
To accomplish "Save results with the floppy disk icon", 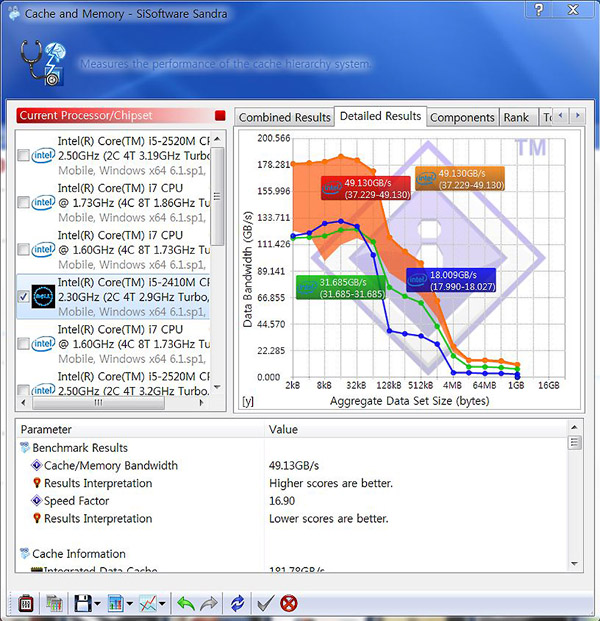I will (x=83, y=604).
